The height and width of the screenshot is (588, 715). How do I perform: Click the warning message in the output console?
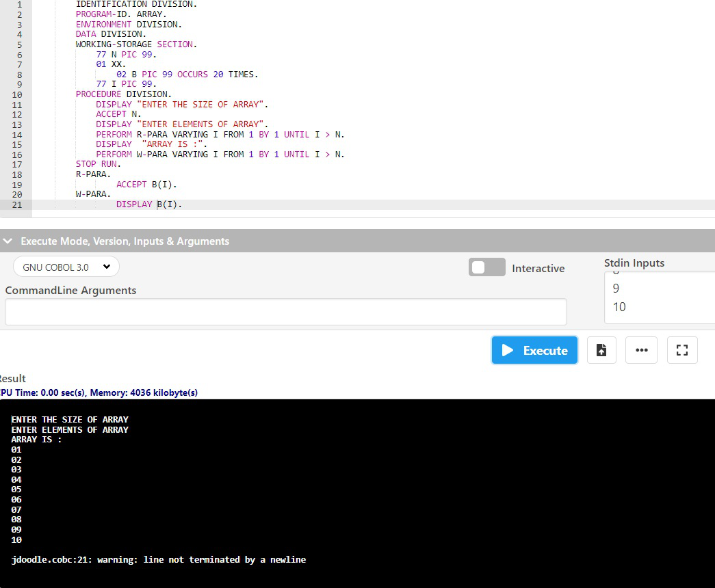pos(159,559)
